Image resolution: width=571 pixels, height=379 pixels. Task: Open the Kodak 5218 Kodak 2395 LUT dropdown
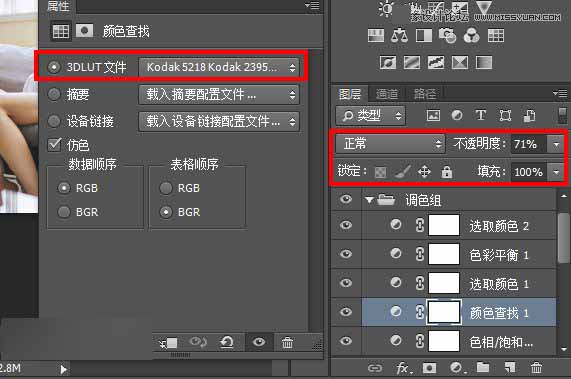pyautogui.click(x=219, y=67)
